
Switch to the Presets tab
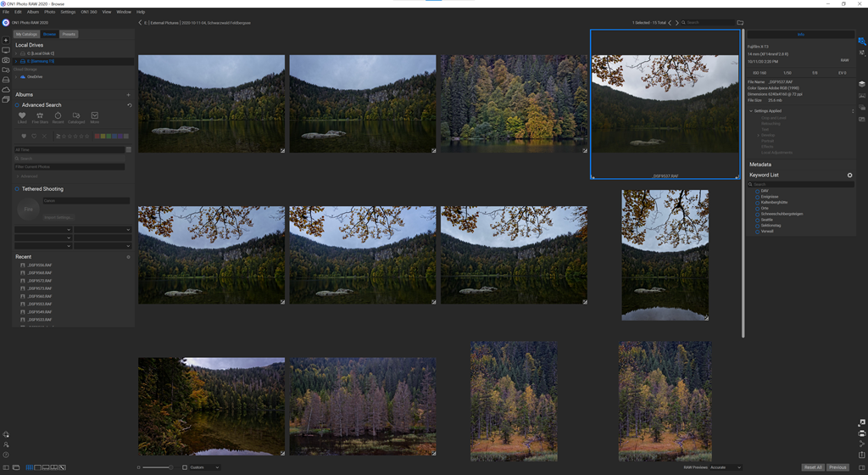click(69, 34)
